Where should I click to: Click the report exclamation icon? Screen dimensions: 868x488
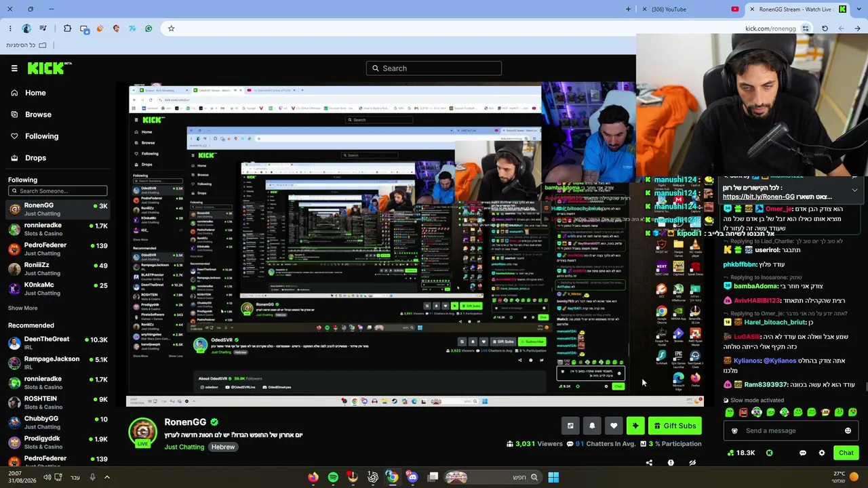pyautogui.click(x=671, y=463)
